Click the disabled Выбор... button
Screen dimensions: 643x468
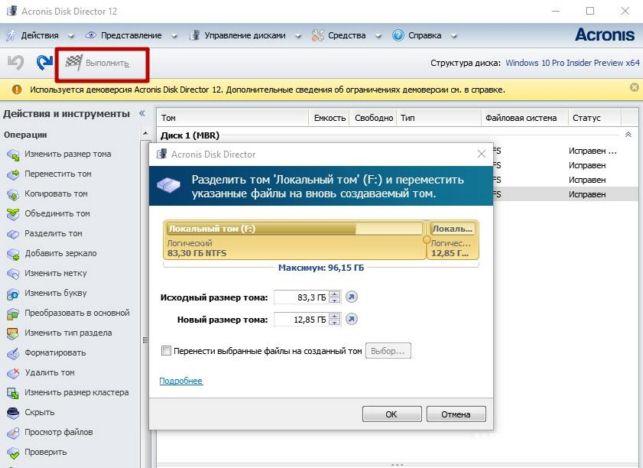pos(388,351)
